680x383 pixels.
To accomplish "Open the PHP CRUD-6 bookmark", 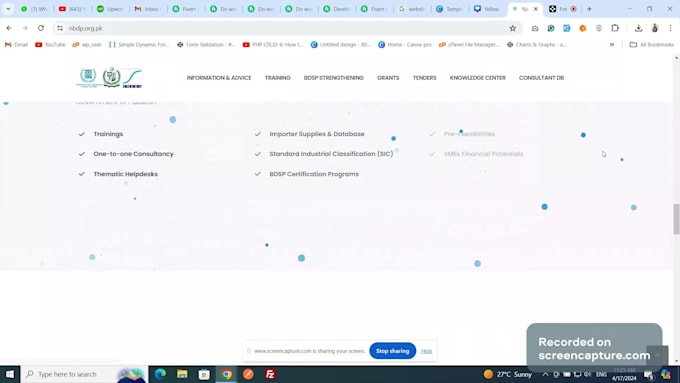I will click(273, 44).
